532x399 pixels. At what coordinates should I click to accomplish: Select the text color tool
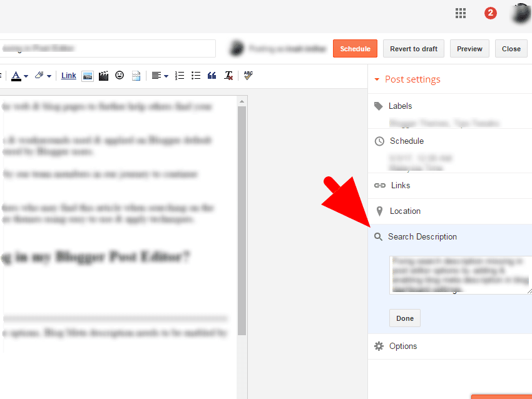16,76
